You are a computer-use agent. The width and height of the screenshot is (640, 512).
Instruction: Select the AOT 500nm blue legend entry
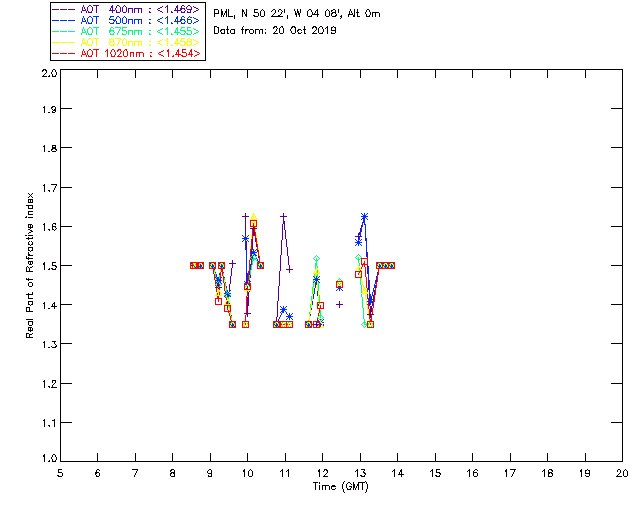pyautogui.click(x=128, y=20)
